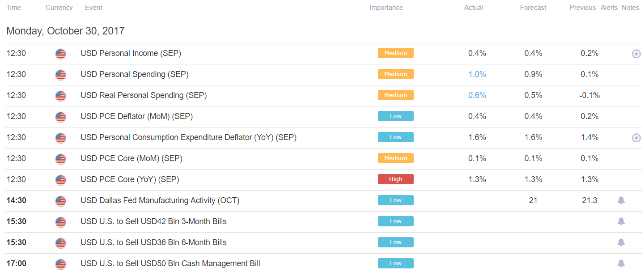Click Medium badge for USD PCE Core (MoM)
Image resolution: width=644 pixels, height=276 pixels.
pyautogui.click(x=395, y=158)
